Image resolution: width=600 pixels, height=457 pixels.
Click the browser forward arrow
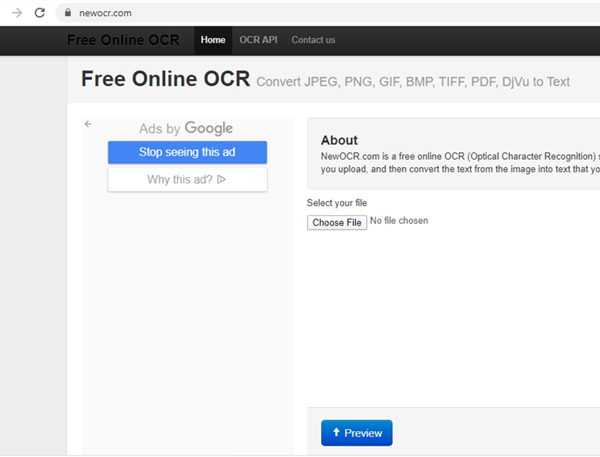[17, 13]
